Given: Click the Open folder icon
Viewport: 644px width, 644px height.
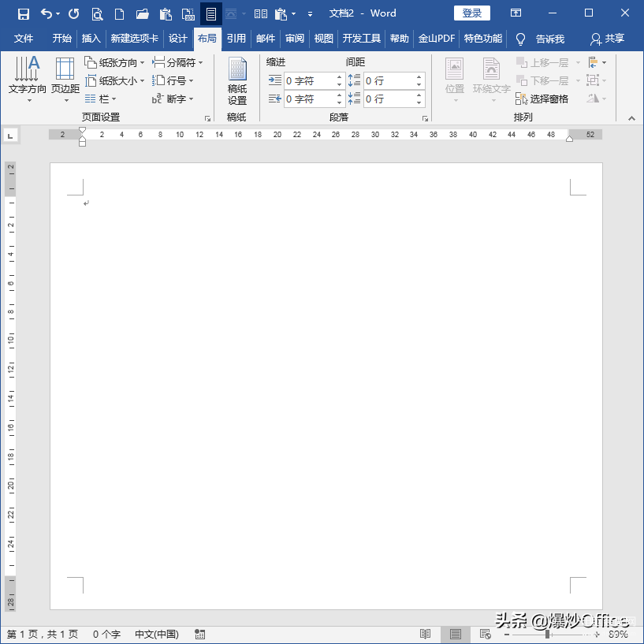Looking at the screenshot, I should (x=142, y=14).
